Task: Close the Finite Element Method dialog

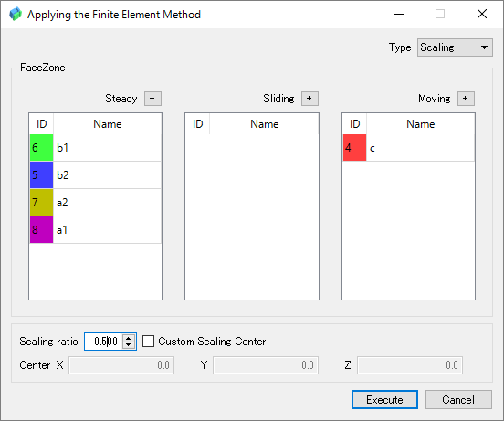Action: 481,14
